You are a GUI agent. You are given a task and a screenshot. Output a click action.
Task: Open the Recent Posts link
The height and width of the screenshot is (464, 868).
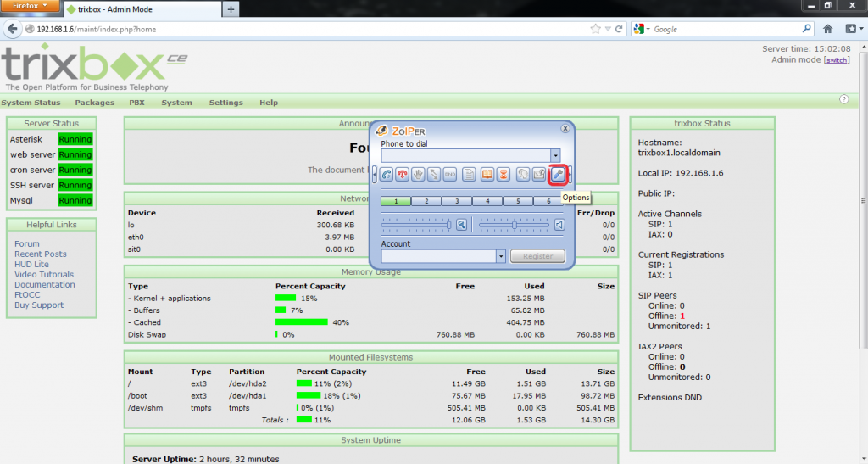pyautogui.click(x=41, y=254)
